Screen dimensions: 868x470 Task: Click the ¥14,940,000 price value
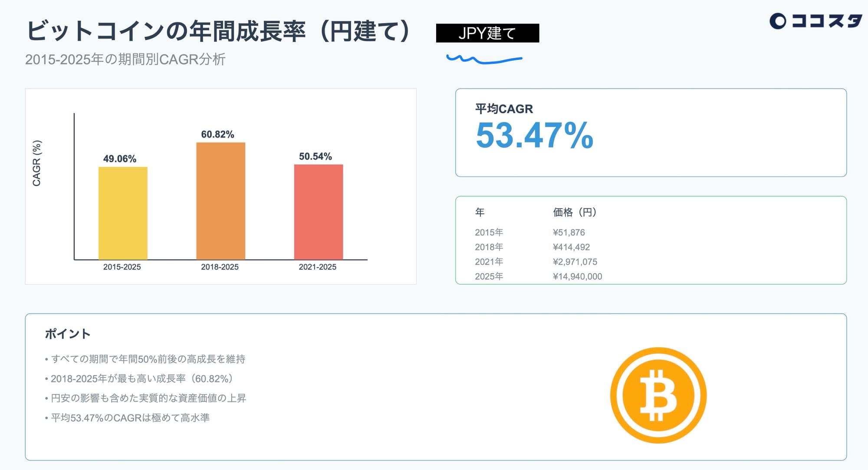click(x=577, y=276)
